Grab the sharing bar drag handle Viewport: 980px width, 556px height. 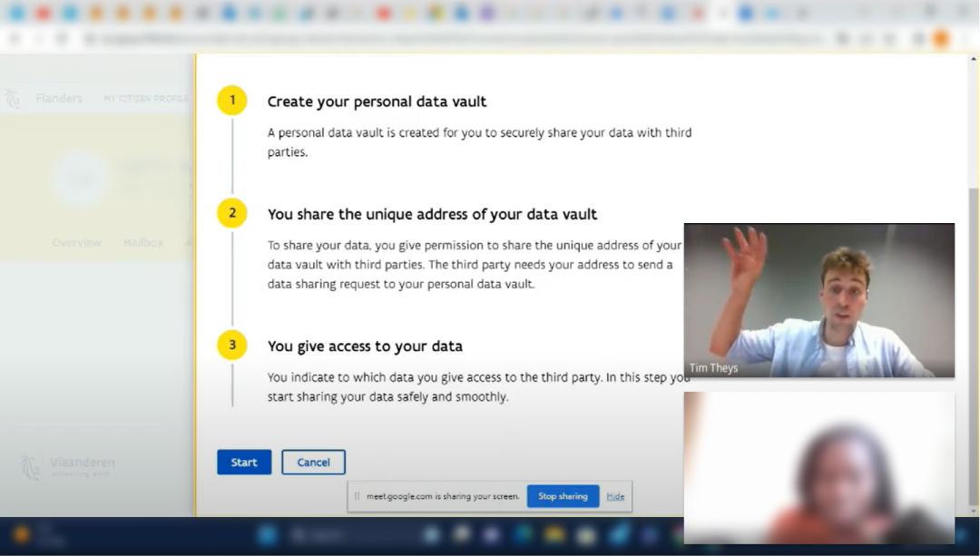[357, 496]
